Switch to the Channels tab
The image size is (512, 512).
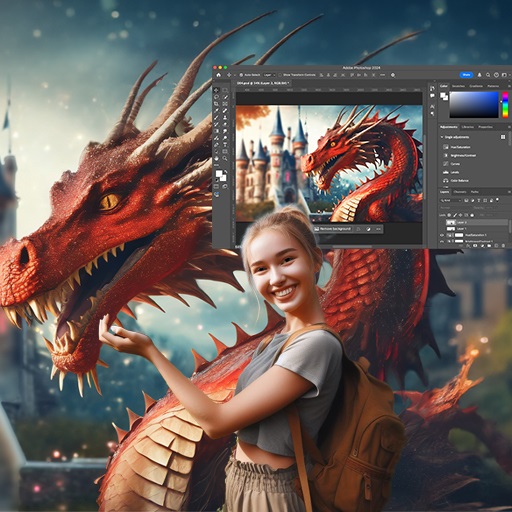pyautogui.click(x=460, y=192)
